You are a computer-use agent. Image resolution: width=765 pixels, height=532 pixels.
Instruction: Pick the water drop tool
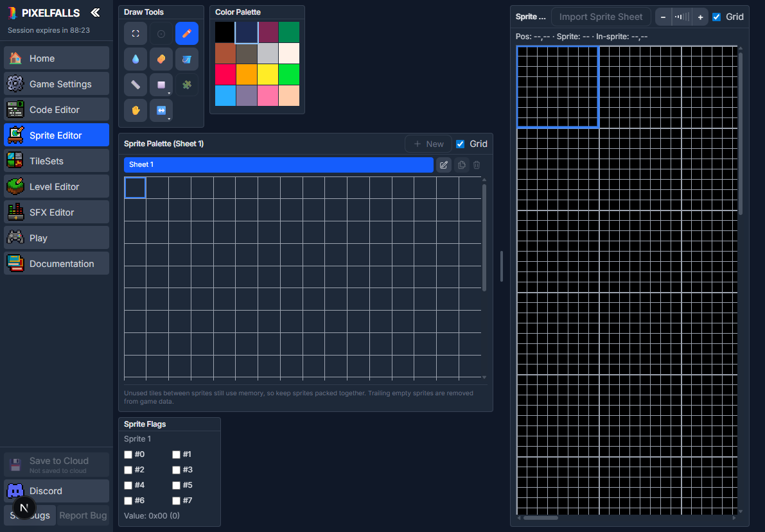click(136, 59)
